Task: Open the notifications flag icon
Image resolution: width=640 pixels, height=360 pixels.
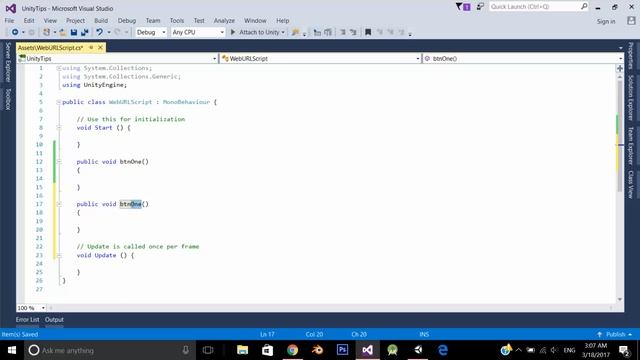Action: pyautogui.click(x=463, y=7)
